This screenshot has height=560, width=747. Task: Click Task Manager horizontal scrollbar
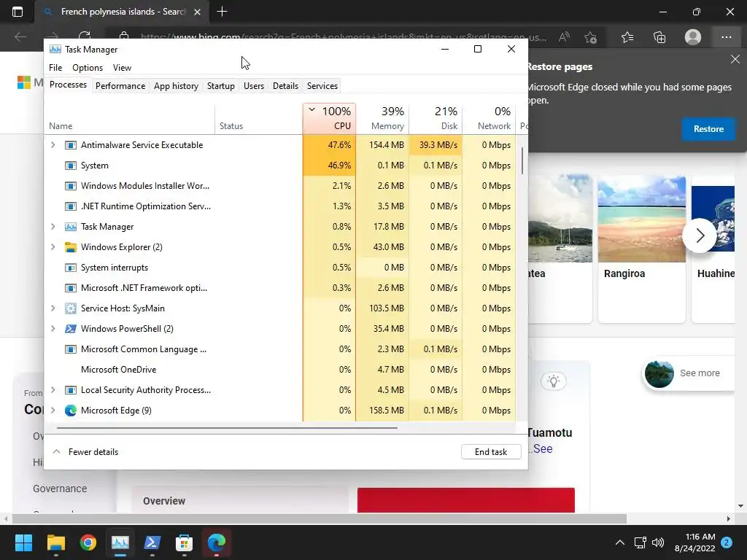(x=227, y=427)
